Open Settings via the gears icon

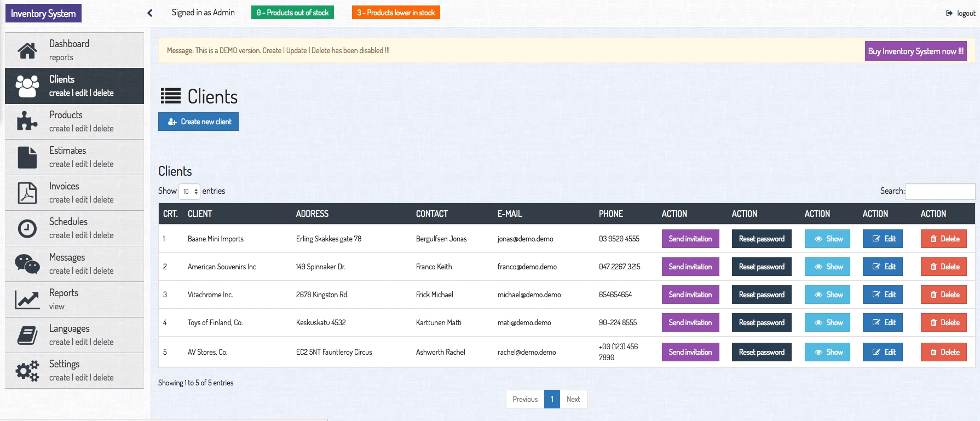point(27,371)
